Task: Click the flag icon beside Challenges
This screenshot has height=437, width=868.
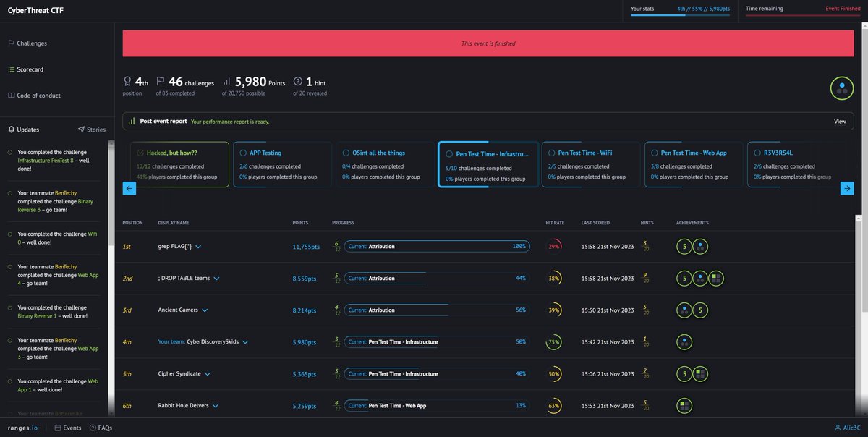Action: click(x=11, y=43)
